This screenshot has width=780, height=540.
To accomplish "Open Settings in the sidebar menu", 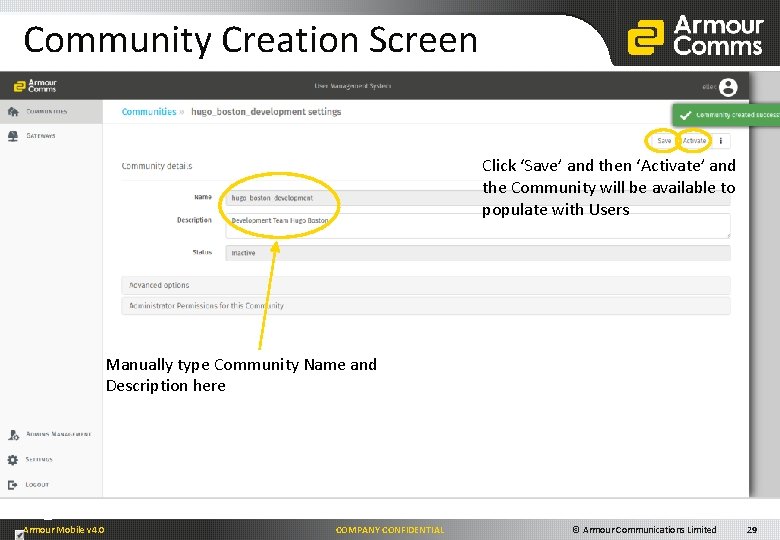I will point(51,460).
